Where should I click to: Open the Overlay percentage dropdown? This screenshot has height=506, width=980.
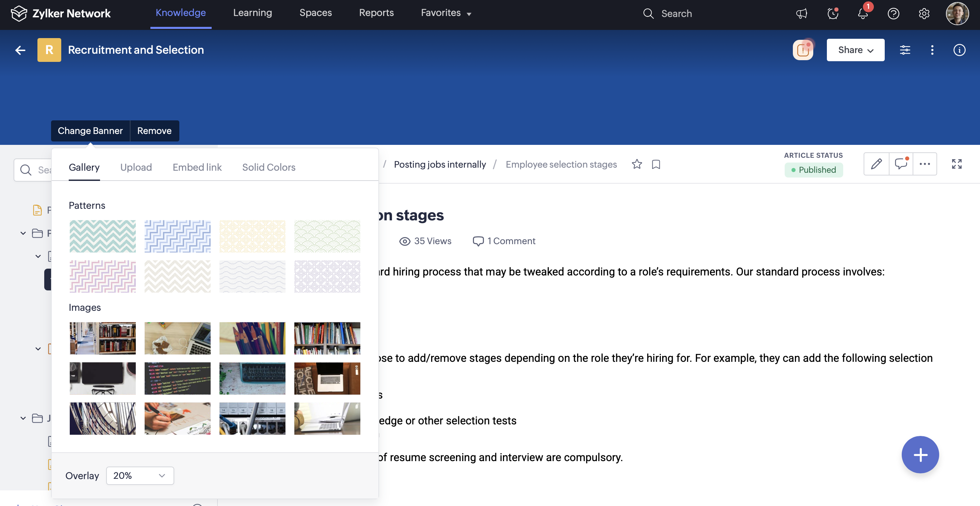pos(140,476)
